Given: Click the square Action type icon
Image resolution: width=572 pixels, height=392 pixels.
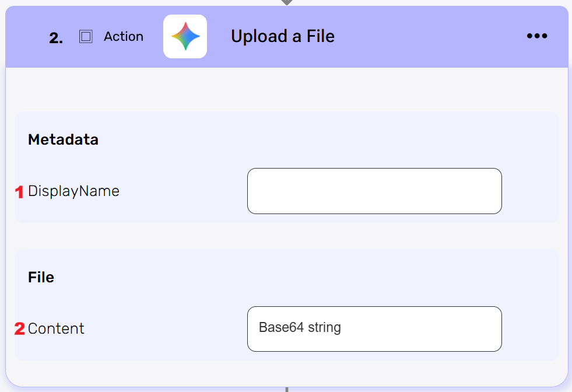Looking at the screenshot, I should click(86, 37).
